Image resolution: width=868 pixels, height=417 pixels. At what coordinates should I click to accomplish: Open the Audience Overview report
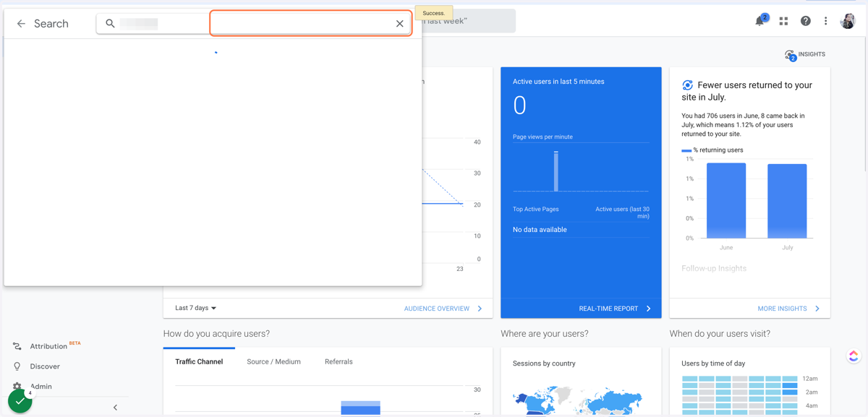pos(437,309)
